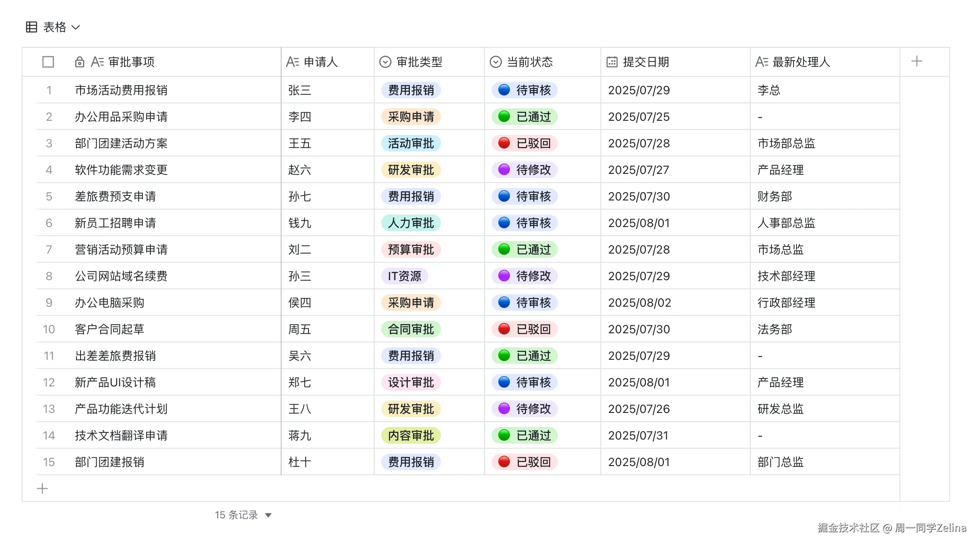980x547 pixels.
Task: Click 待审核 status in row 差旅费预支申请
Action: click(525, 196)
